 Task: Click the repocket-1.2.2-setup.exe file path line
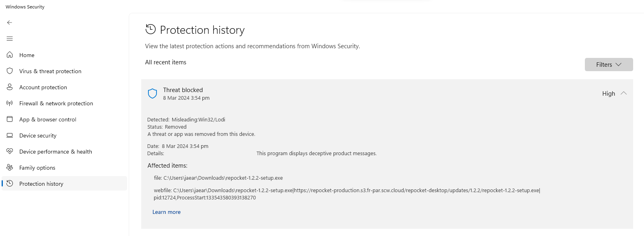[218, 178]
